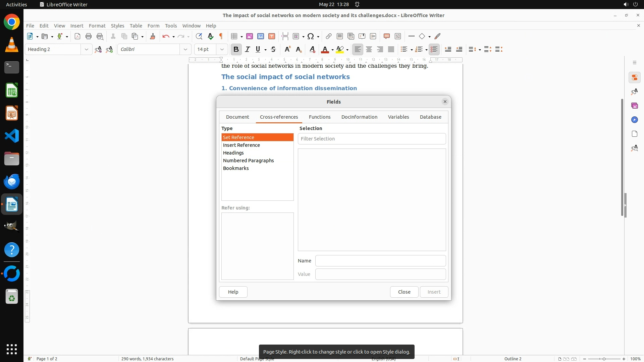
Task: Toggle Italic formatting button
Action: (x=248, y=50)
